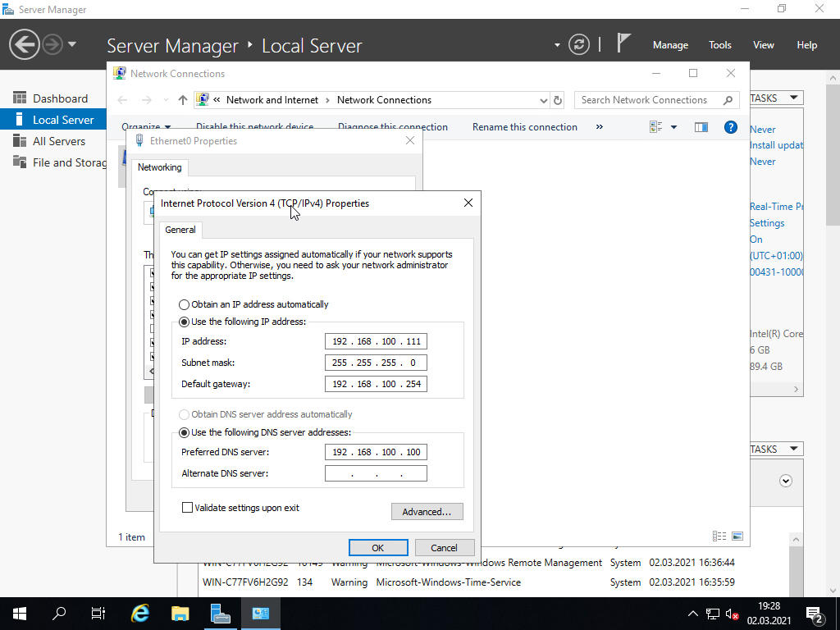This screenshot has height=630, width=840.
Task: Open Internet Explorer from the taskbar
Action: click(139, 613)
